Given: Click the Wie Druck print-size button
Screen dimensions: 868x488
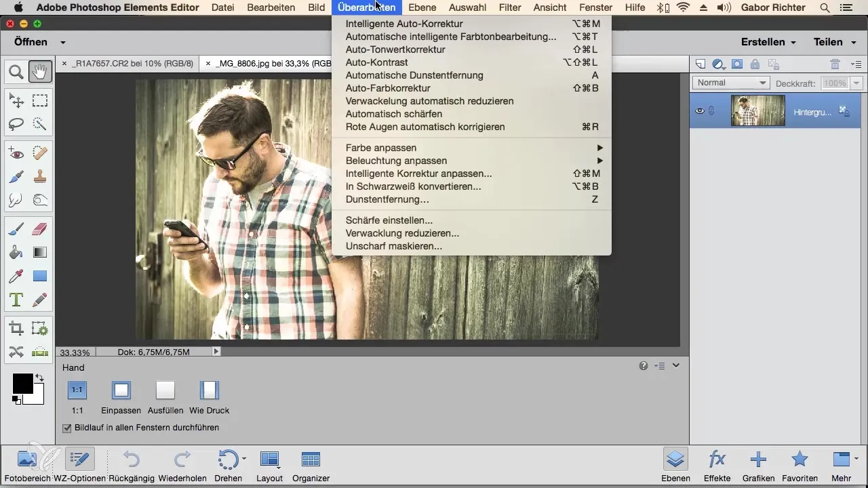Looking at the screenshot, I should pos(210,397).
